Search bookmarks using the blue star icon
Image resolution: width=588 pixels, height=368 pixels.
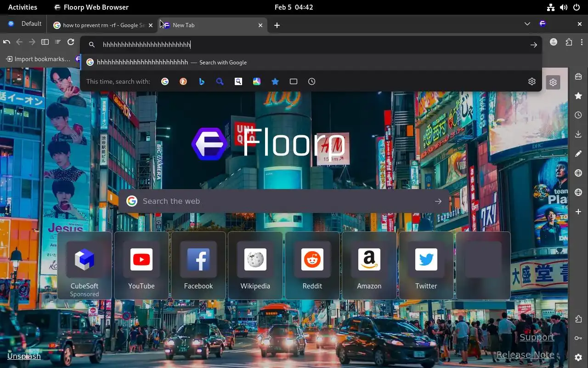275,81
